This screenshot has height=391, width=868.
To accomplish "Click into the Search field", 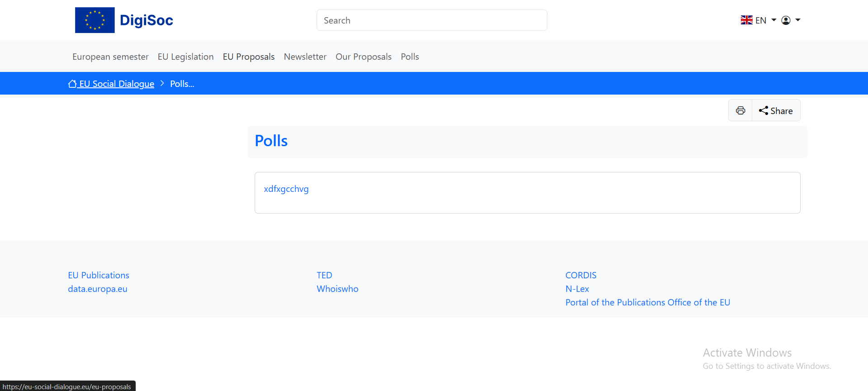I will (432, 20).
